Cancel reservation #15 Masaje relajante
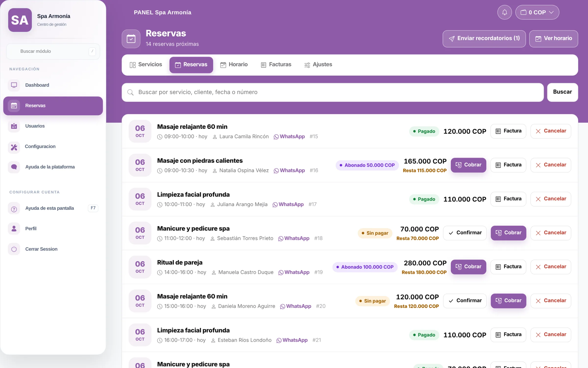 (x=551, y=131)
